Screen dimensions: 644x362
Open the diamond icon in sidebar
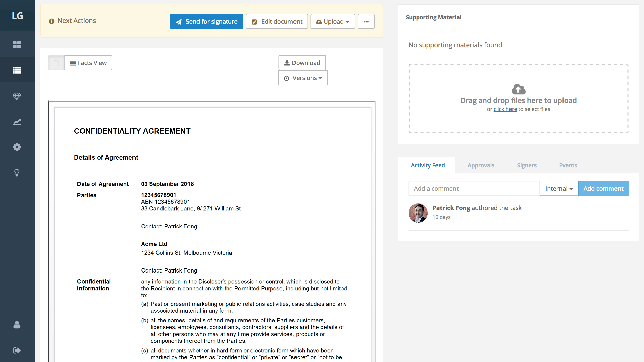tap(17, 96)
